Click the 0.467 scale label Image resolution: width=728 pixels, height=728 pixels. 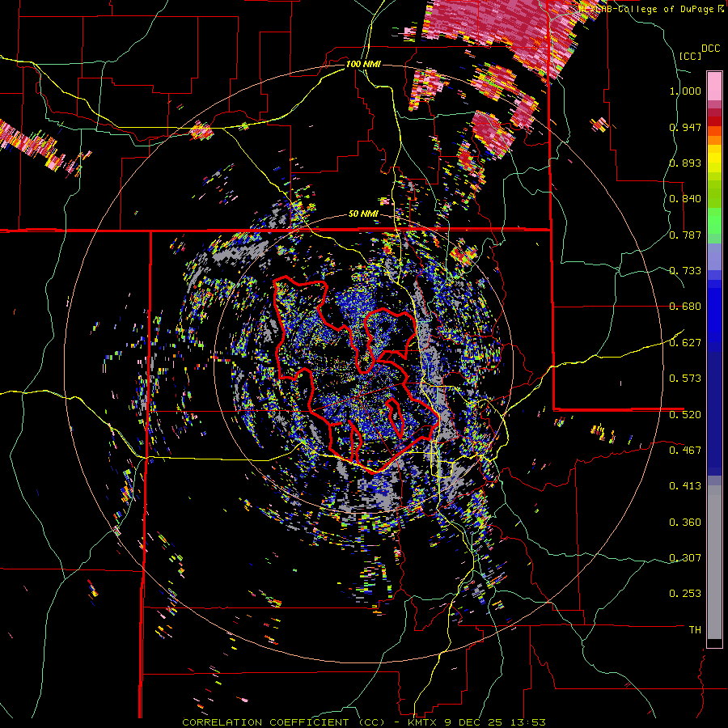(x=685, y=450)
